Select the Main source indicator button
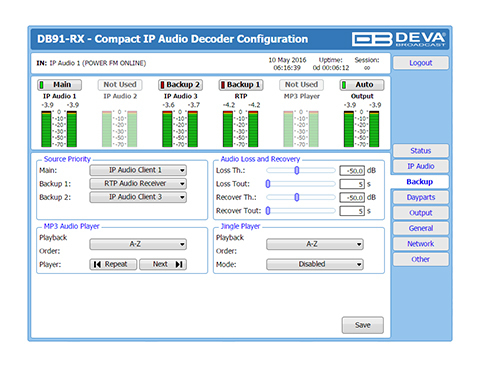The image size is (488, 368). pos(59,85)
